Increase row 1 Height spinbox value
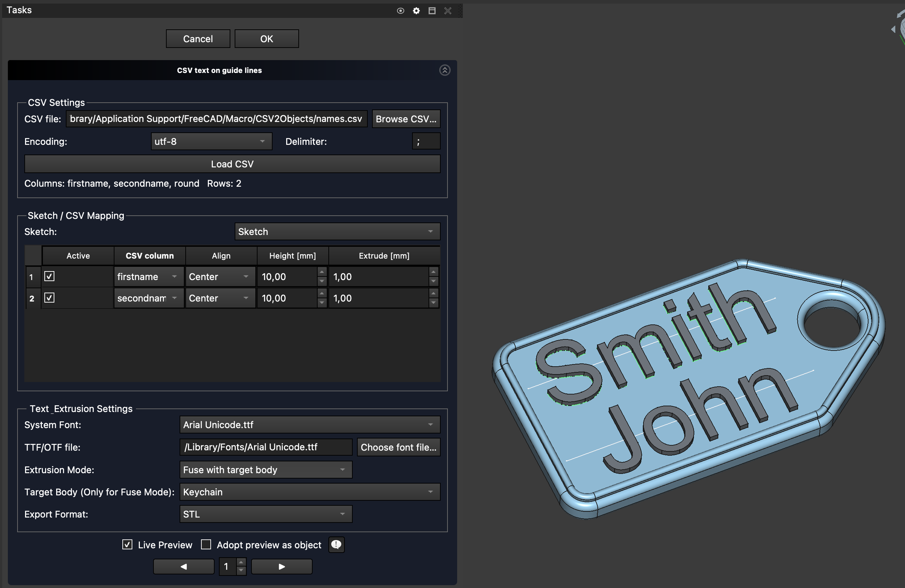This screenshot has height=588, width=905. point(322,272)
